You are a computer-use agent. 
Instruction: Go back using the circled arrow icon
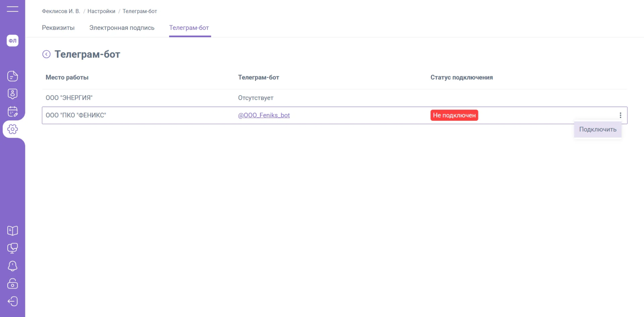pos(46,54)
